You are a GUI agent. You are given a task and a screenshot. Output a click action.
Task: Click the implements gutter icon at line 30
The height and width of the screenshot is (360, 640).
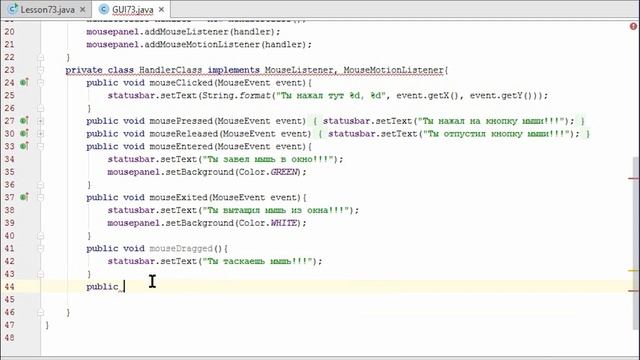24,133
